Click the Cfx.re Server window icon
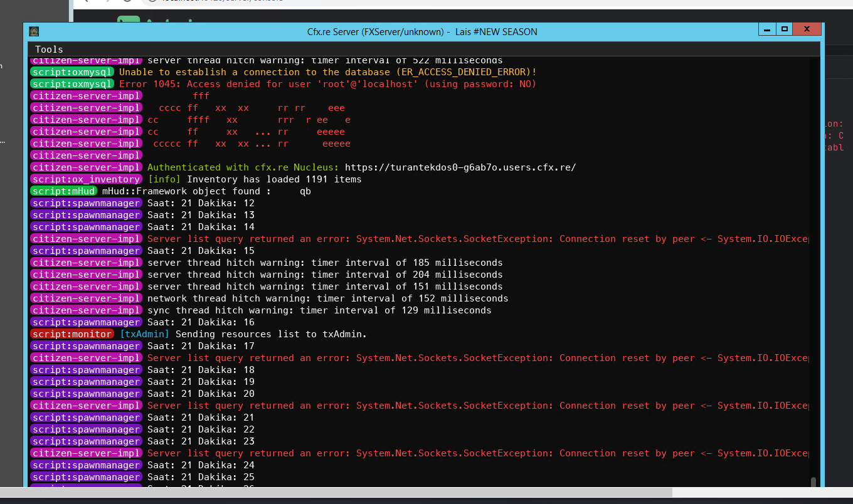Viewport: 853px width, 504px height. [34, 31]
